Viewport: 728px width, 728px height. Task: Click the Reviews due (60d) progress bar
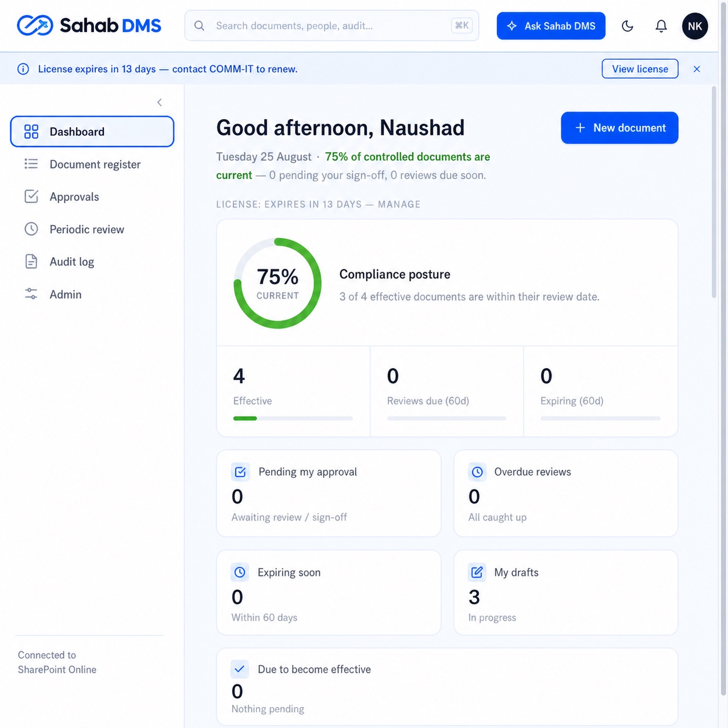(x=446, y=418)
